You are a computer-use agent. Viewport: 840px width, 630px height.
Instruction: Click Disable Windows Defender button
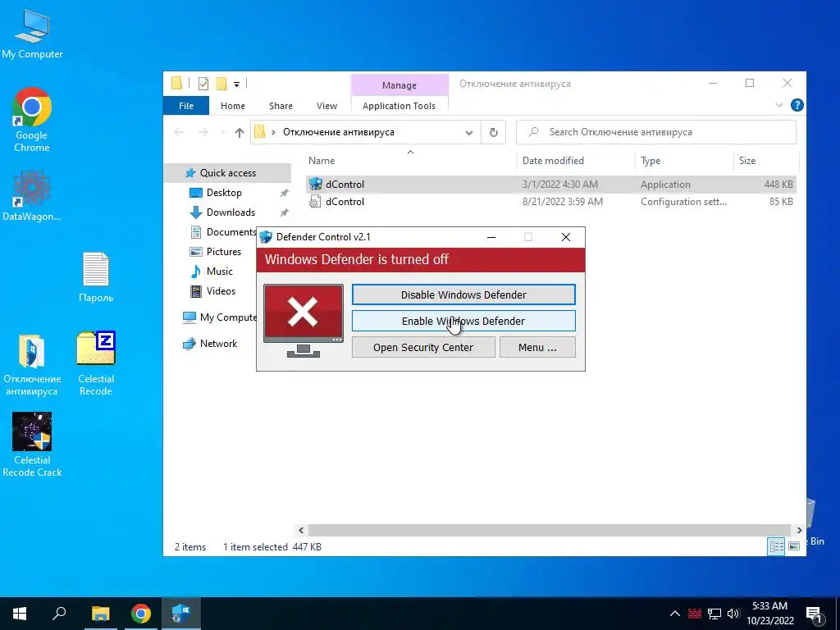point(463,294)
